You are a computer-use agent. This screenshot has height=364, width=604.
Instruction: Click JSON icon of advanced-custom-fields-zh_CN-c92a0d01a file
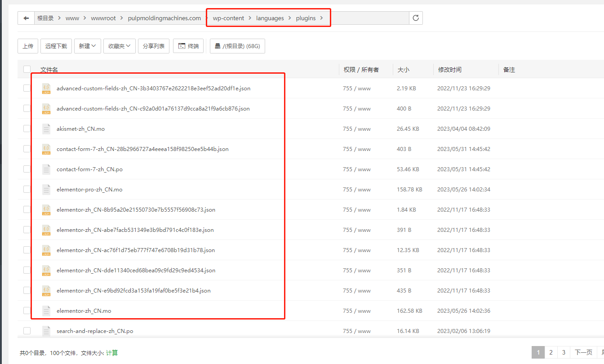46,109
